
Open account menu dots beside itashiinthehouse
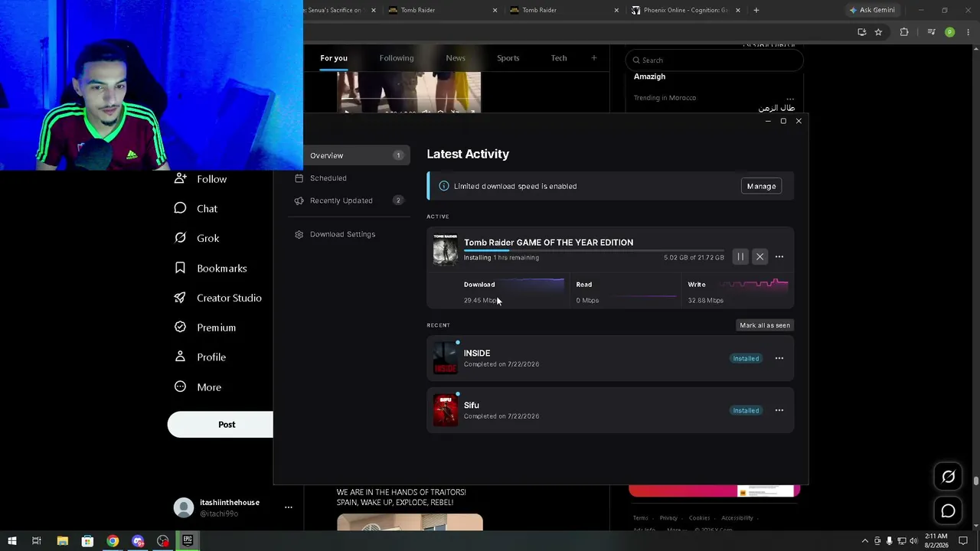pyautogui.click(x=289, y=507)
